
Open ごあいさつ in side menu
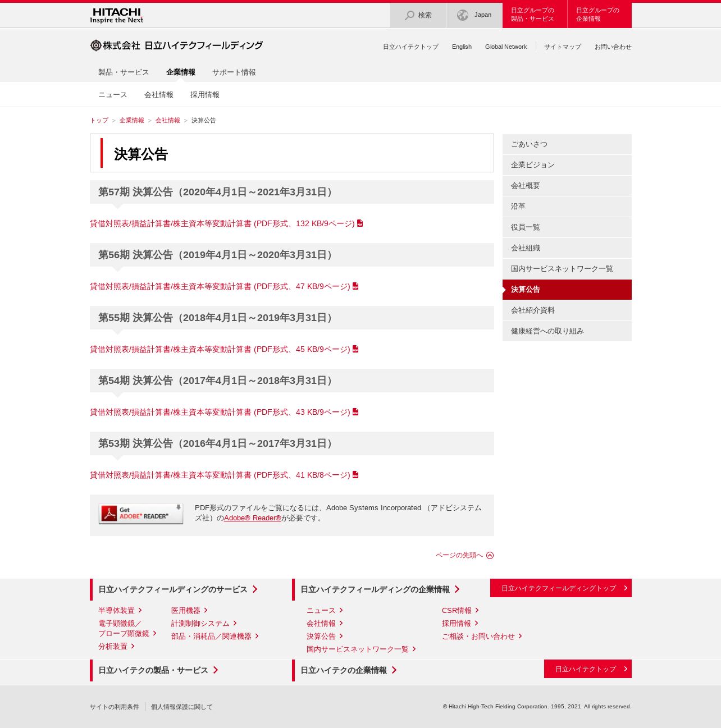tap(567, 144)
